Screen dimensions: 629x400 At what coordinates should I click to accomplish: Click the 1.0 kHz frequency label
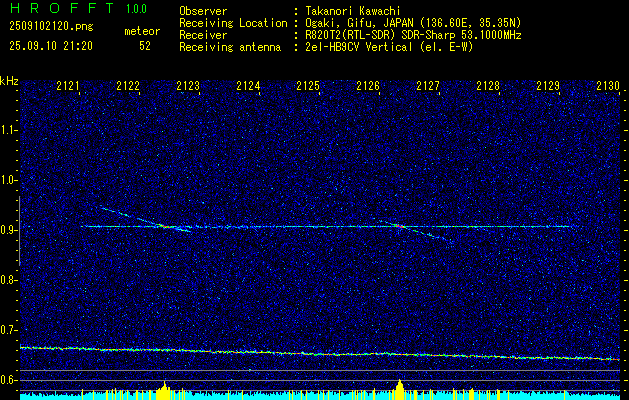[9, 180]
